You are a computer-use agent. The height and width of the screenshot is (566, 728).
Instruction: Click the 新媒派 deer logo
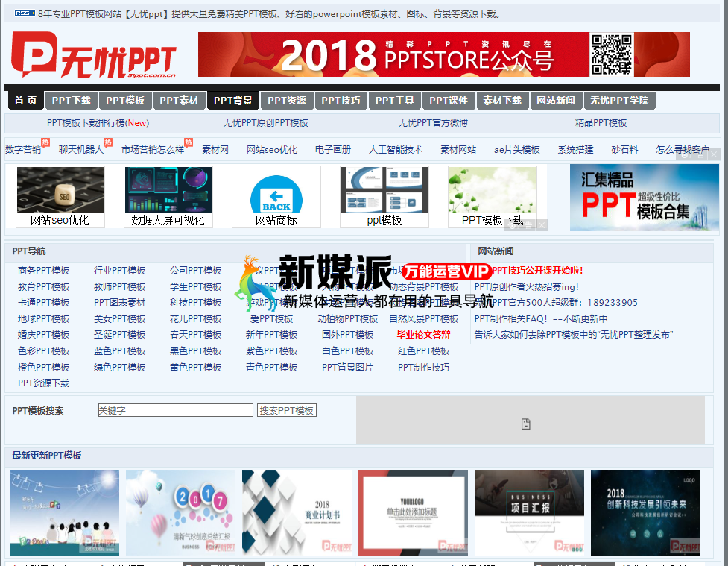point(256,283)
